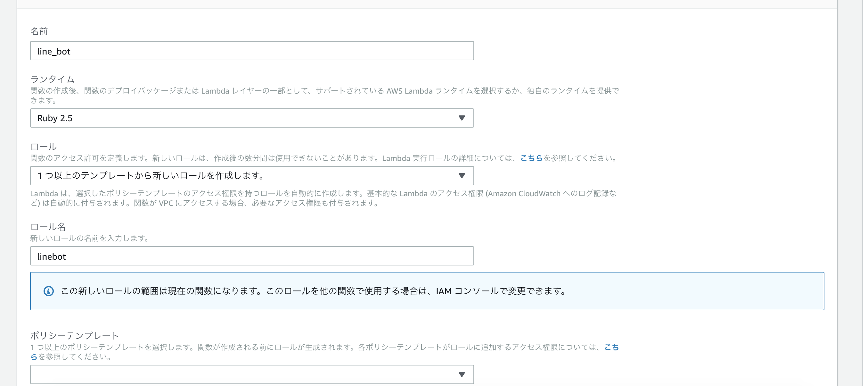The image size is (868, 386).
Task: Click the Lambda policy template explanation text
Action: [x=323, y=198]
